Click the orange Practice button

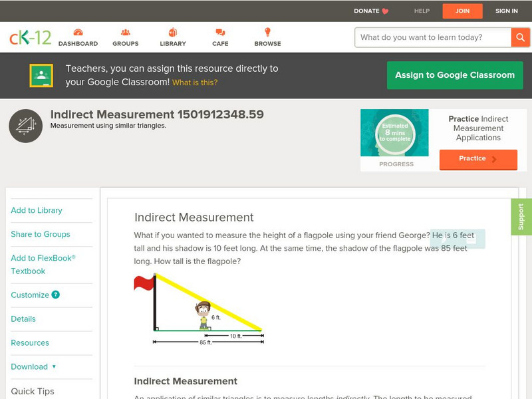(x=478, y=159)
